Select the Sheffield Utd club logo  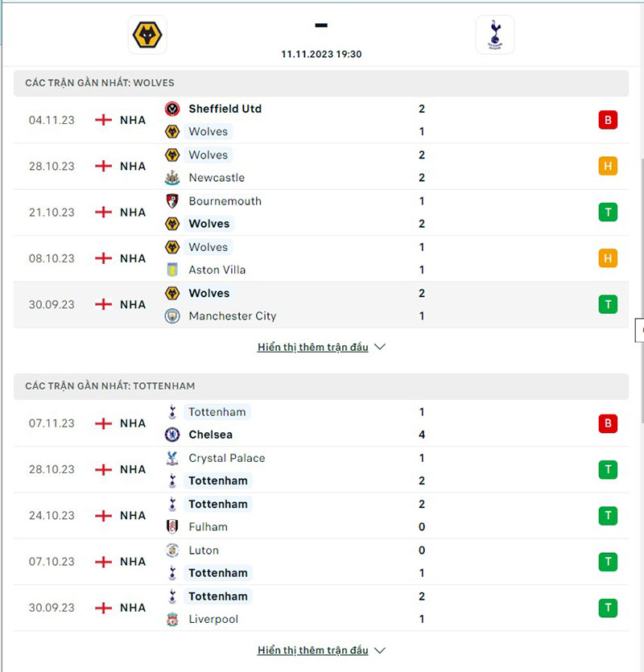[x=172, y=109]
